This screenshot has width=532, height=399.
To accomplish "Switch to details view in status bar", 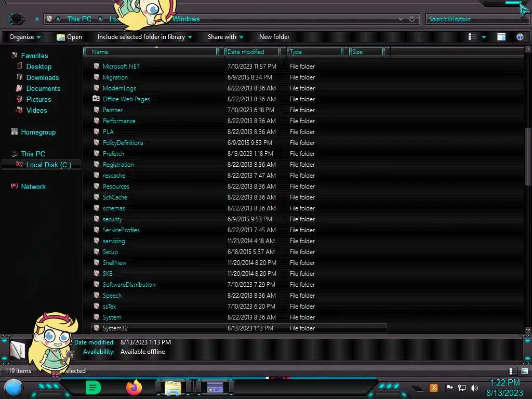I will (x=513, y=371).
